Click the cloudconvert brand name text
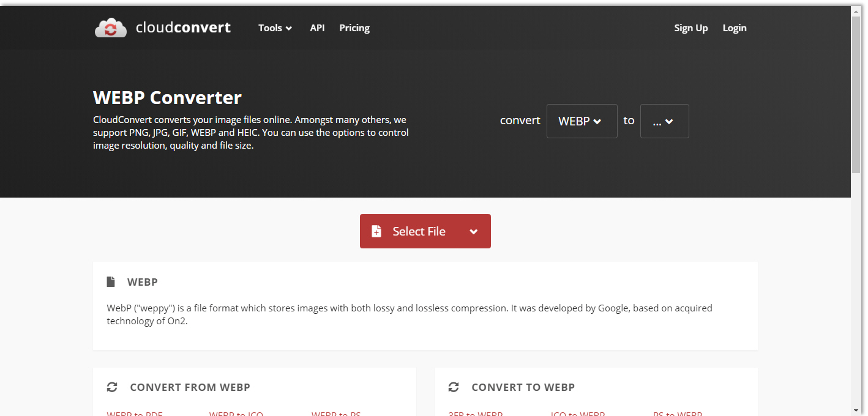Image resolution: width=868 pixels, height=416 pixels. pyautogui.click(x=183, y=28)
